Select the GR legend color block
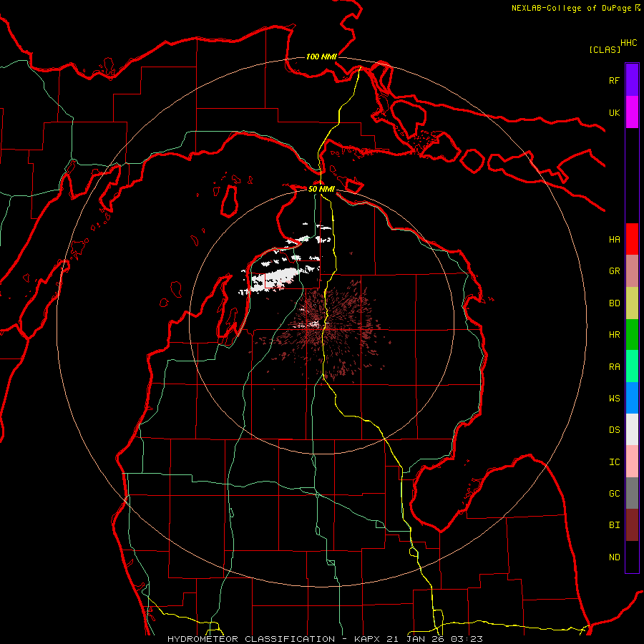The image size is (644, 644). pos(632,271)
